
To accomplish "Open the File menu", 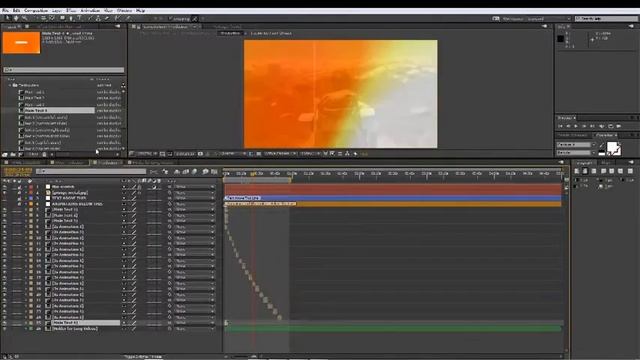I will [5, 11].
